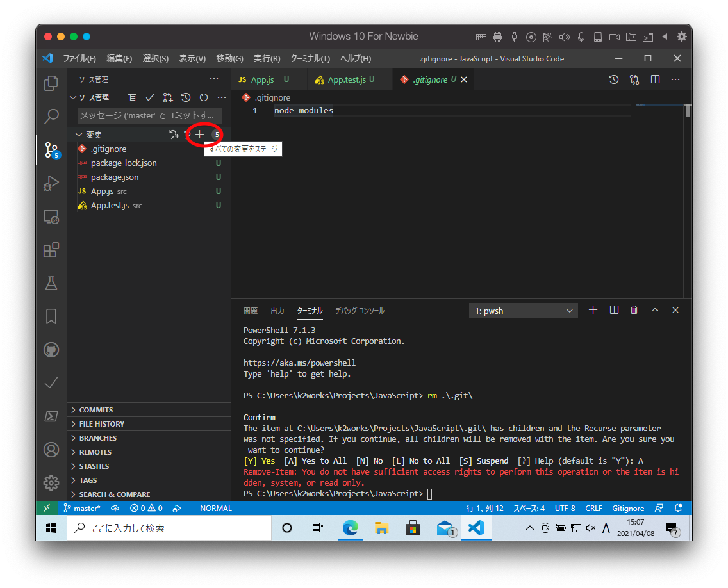Screen dimensions: 728x588
Task: Click the stage all changes plus icon
Action: click(200, 135)
